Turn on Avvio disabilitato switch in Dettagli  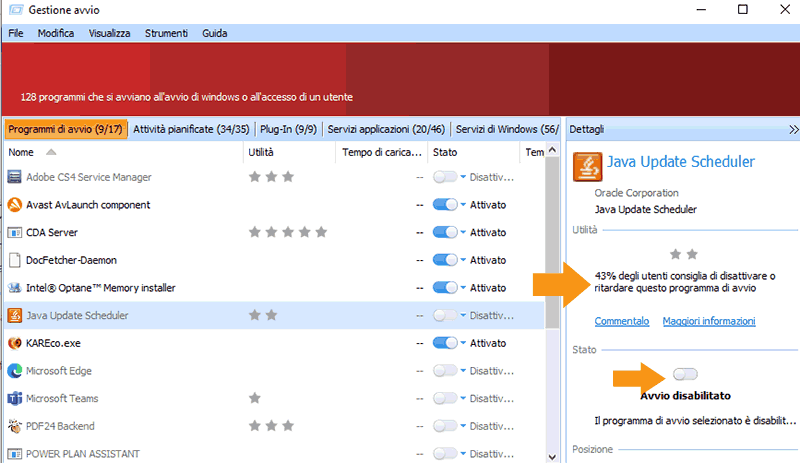685,374
